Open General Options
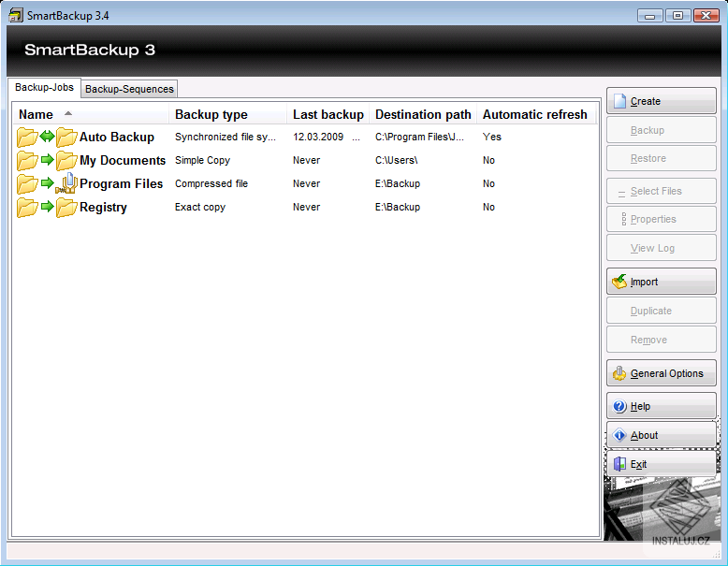Screen dimensions: 728x566 (662, 373)
